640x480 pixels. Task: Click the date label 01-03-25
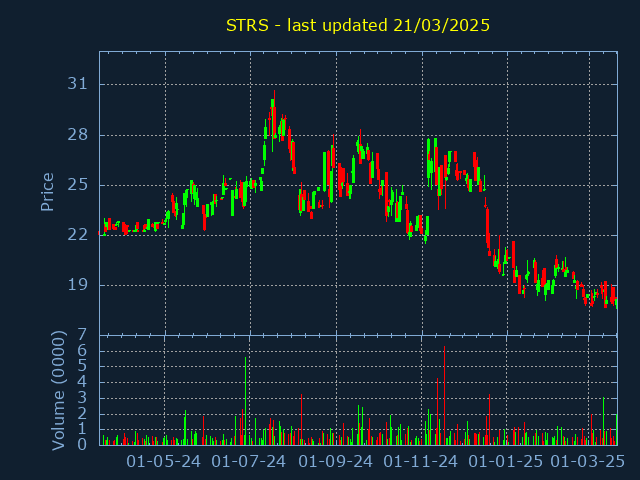(x=587, y=462)
